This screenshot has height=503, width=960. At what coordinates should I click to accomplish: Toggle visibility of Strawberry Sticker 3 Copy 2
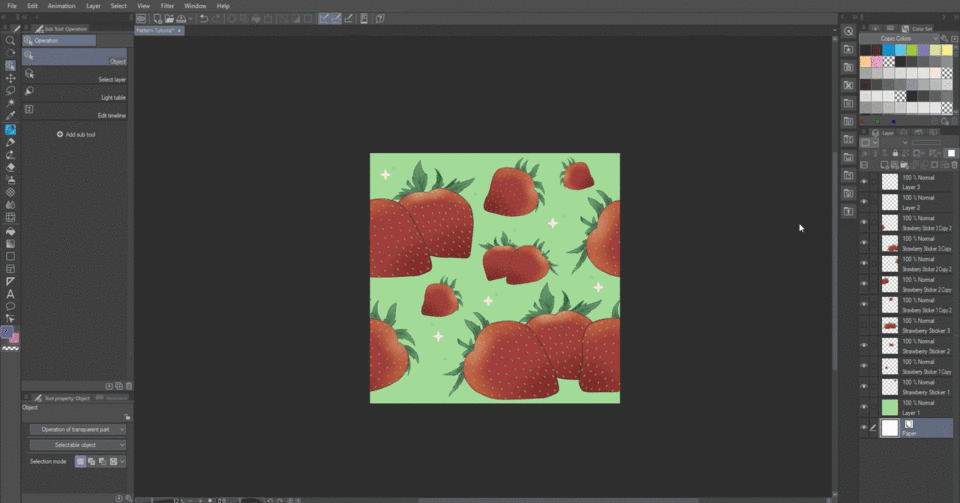(x=864, y=223)
